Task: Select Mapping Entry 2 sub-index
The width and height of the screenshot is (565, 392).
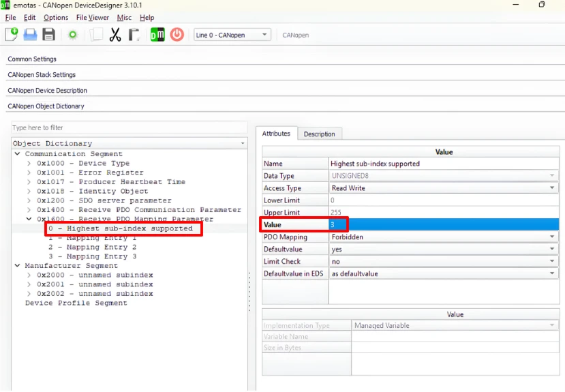Action: pos(93,247)
